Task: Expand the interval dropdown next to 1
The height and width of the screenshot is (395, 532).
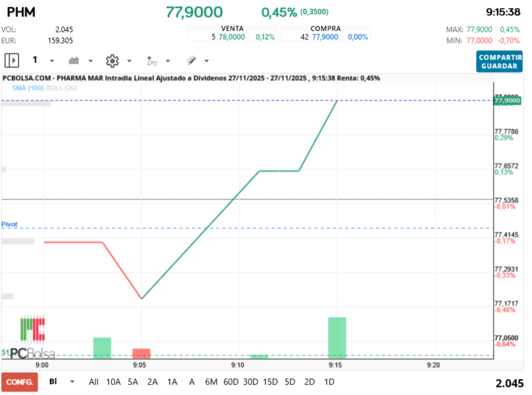Action: tap(52, 61)
